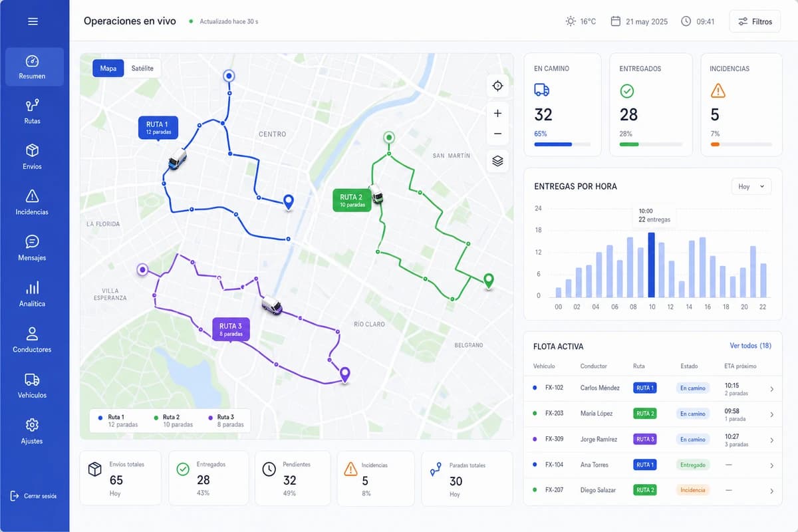Sort fleet by the Estado column
Image resolution: width=798 pixels, height=532 pixels.
[x=689, y=366]
